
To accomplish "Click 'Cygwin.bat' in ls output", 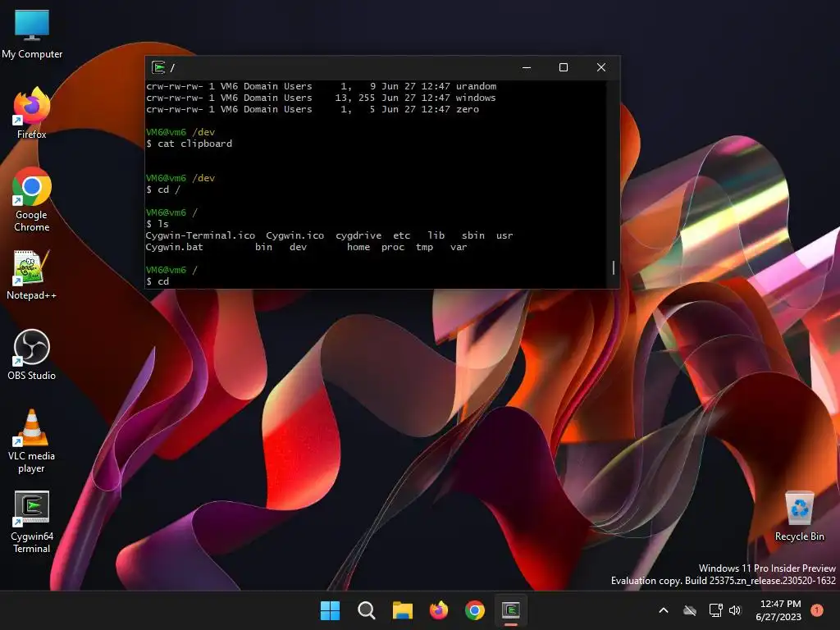I will tap(175, 247).
